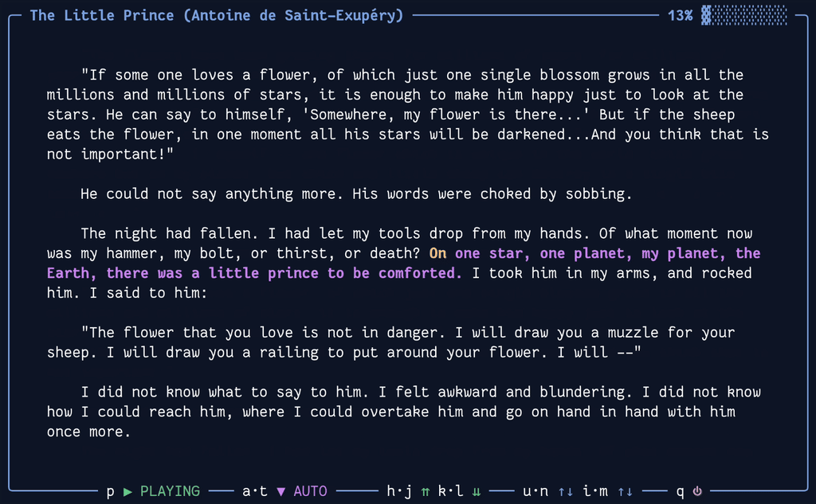Click the double-up-arrow scroll icon beside h·j
816x504 pixels.
[x=425, y=491]
